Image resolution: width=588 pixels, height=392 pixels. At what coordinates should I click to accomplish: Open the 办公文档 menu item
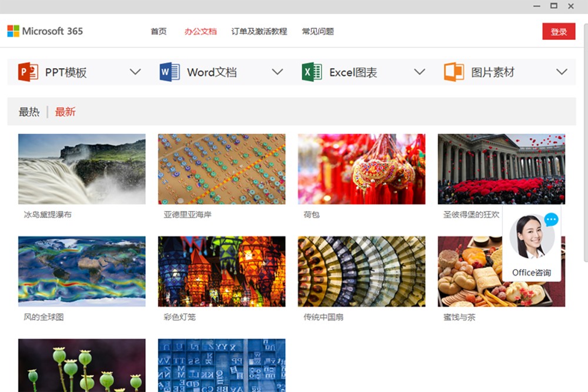200,31
